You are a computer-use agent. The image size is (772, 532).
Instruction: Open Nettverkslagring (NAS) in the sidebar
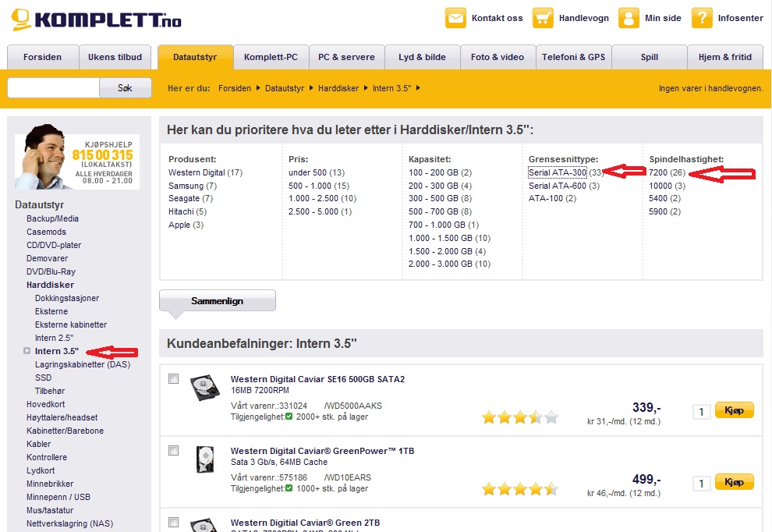[70, 523]
